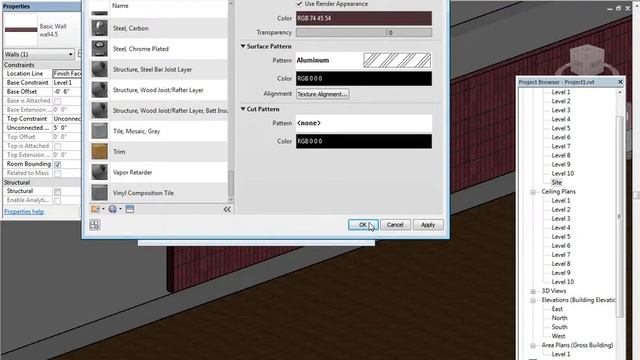Viewport: 640px width, 360px height.
Task: Open the North elevation view
Action: point(559,318)
